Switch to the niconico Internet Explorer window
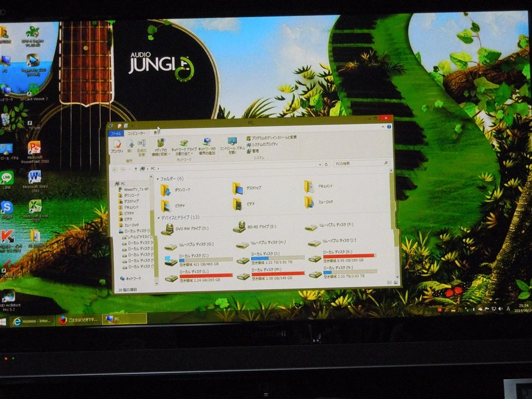This screenshot has width=532, height=399. (32, 321)
